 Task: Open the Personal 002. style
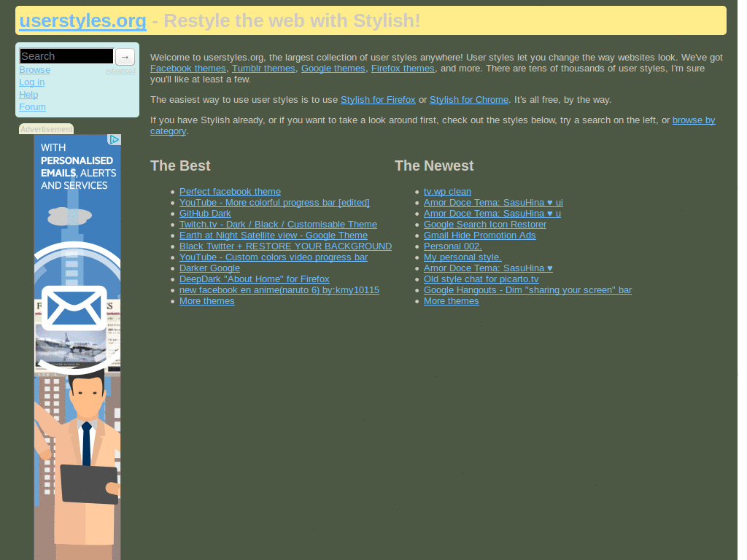pos(452,246)
